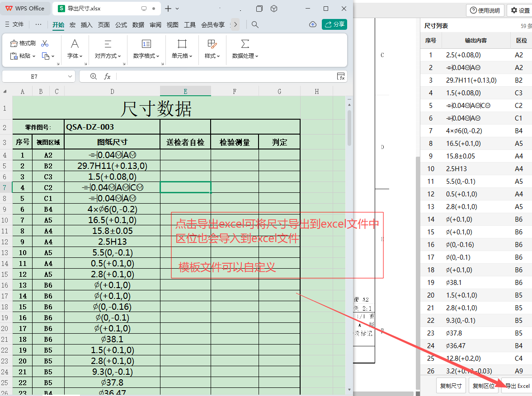Switch to the 插入 ribbon tab
Image resolution: width=532 pixels, height=396 pixels.
(x=86, y=25)
